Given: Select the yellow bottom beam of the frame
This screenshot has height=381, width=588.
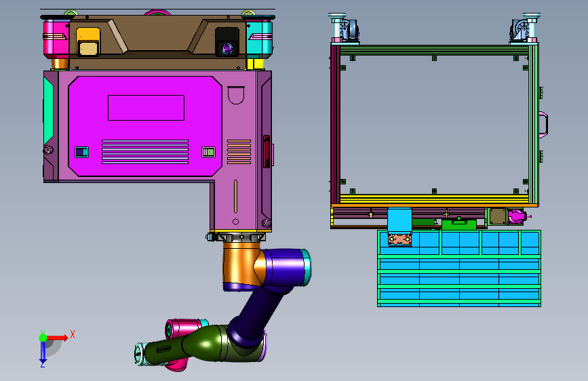Looking at the screenshot, I should coord(434,199).
